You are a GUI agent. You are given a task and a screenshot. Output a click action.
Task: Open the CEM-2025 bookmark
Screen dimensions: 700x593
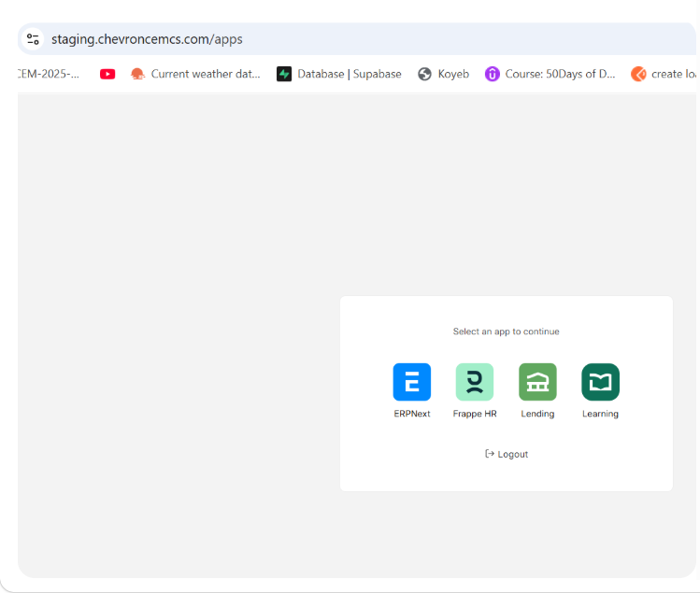(49, 74)
